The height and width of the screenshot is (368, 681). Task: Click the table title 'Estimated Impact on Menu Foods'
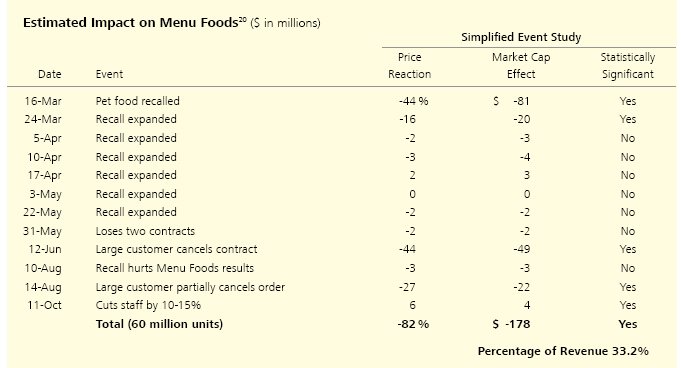click(x=130, y=23)
